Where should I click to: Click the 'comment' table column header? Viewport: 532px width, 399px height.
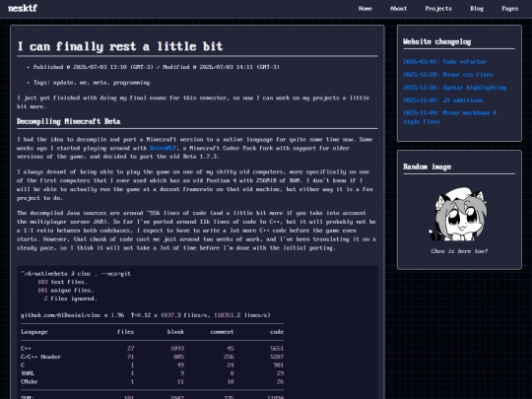(x=222, y=332)
